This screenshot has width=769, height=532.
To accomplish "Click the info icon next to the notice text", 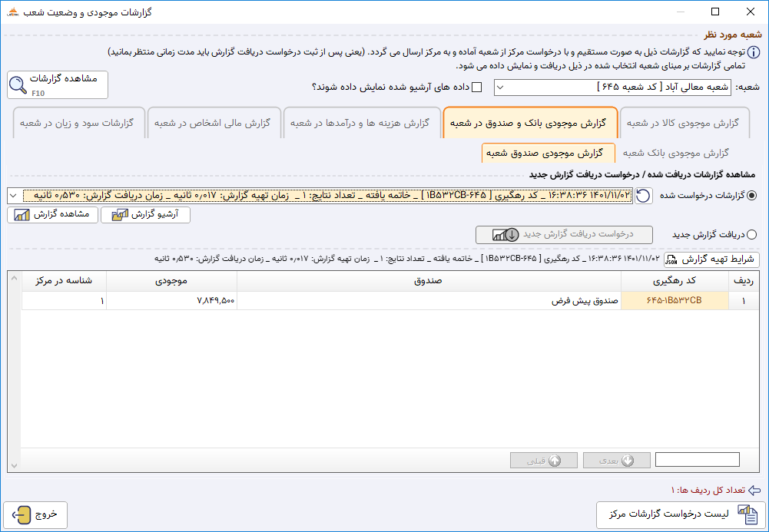I will tap(754, 52).
